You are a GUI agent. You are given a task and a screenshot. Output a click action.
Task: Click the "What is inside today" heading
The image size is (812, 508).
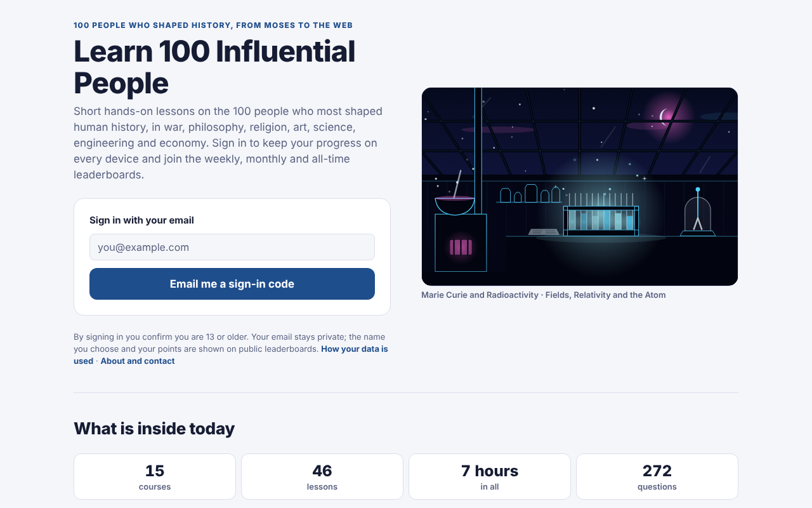coord(154,429)
